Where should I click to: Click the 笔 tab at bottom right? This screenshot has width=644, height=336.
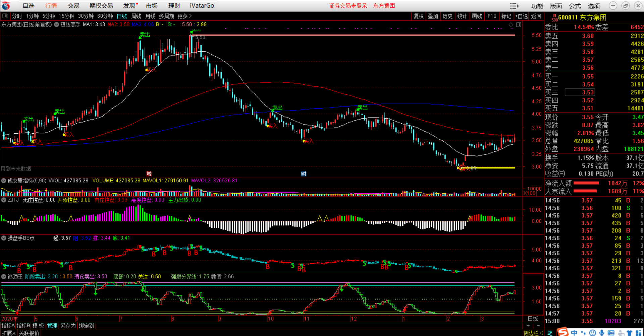(x=550, y=333)
